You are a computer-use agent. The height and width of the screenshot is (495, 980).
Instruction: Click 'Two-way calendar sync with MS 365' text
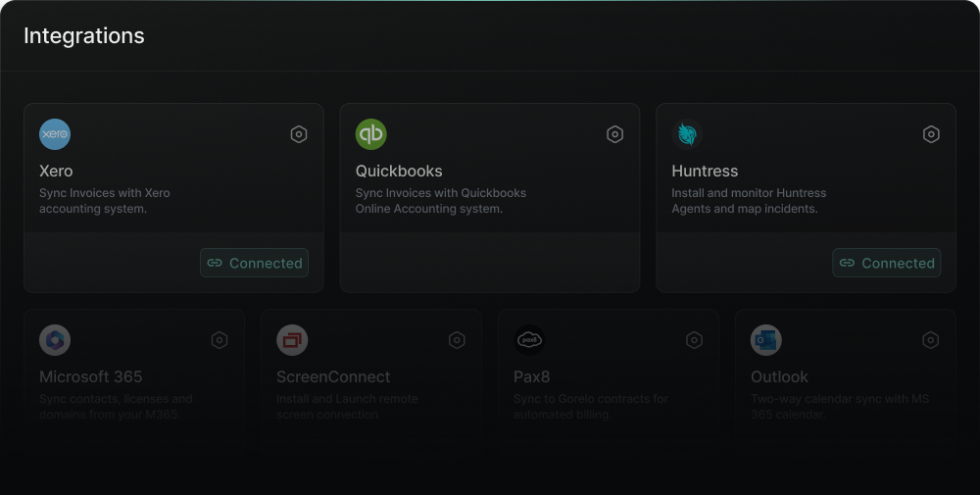(840, 406)
